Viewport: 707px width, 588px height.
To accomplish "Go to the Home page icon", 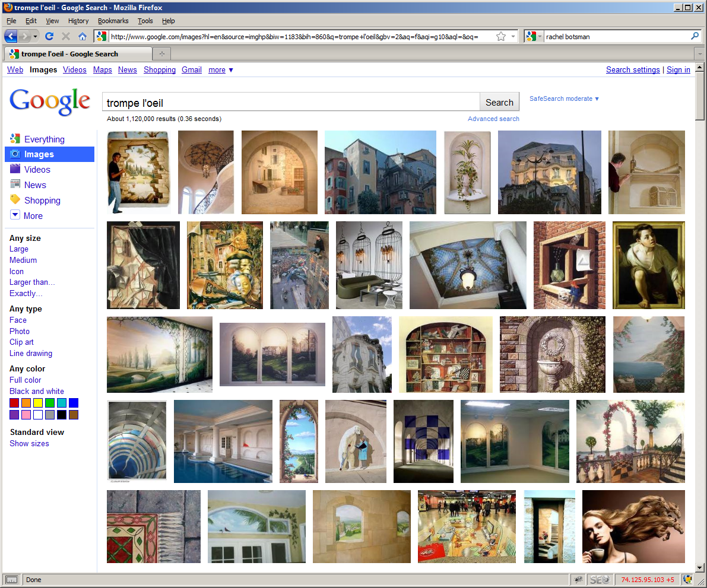I will pyautogui.click(x=82, y=37).
